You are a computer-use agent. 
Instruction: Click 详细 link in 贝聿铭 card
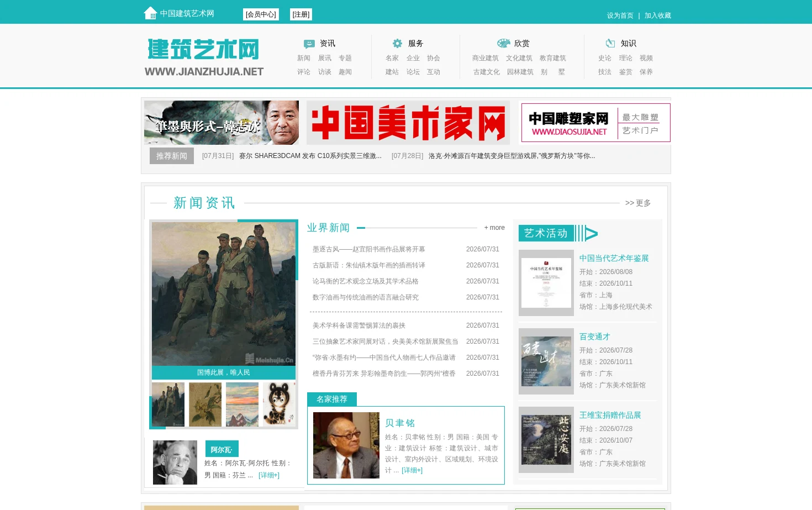click(x=412, y=470)
